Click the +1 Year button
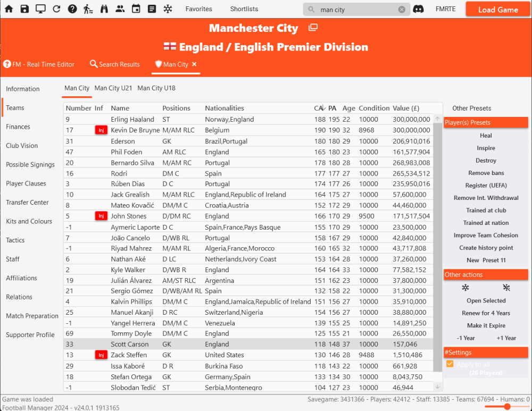 tap(506, 338)
